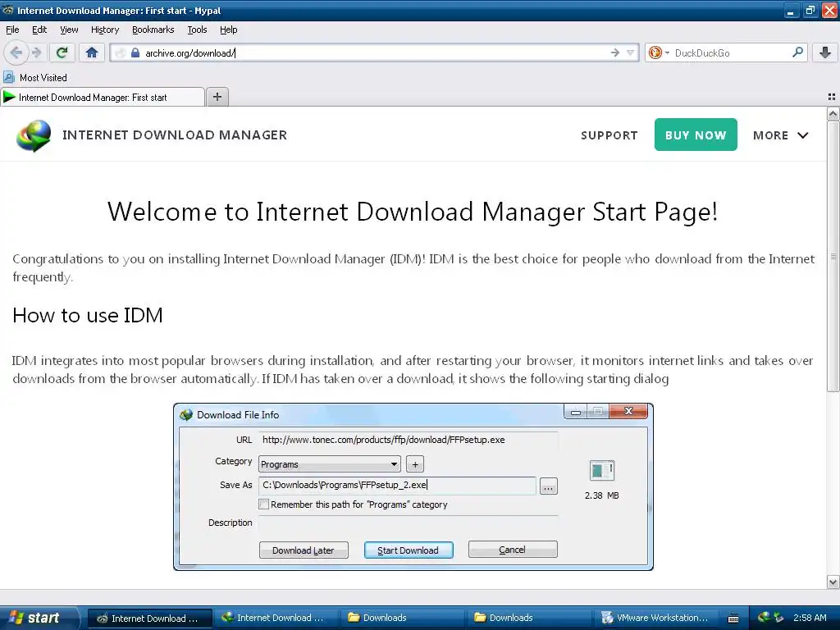Click the magnifier search icon
The height and width of the screenshot is (630, 840).
click(797, 52)
